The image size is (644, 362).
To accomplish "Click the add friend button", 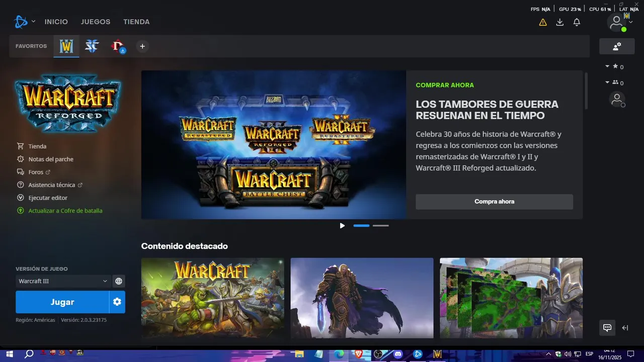I will tap(617, 46).
